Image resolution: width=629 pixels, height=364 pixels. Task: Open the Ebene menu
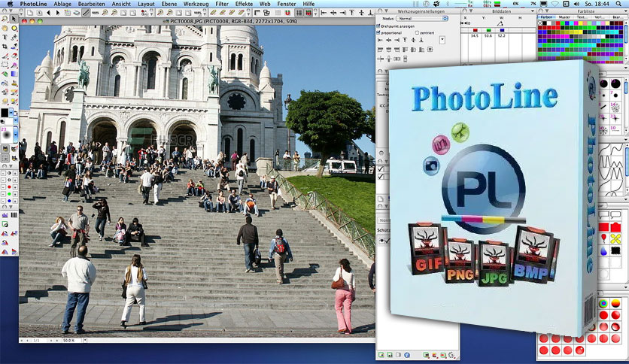(x=169, y=4)
